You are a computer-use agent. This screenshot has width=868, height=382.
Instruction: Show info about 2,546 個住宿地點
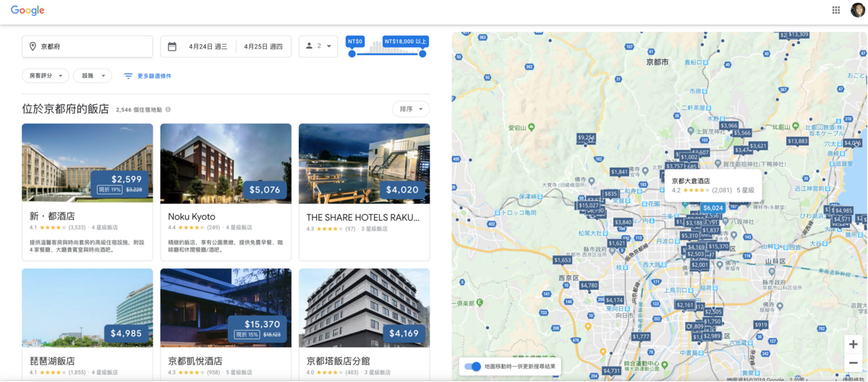[168, 110]
